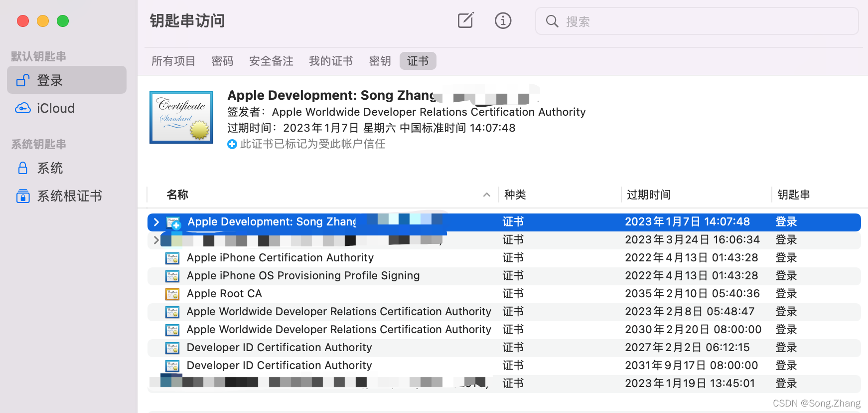Click 证书 type cell of Apple Root CA row

tap(513, 294)
